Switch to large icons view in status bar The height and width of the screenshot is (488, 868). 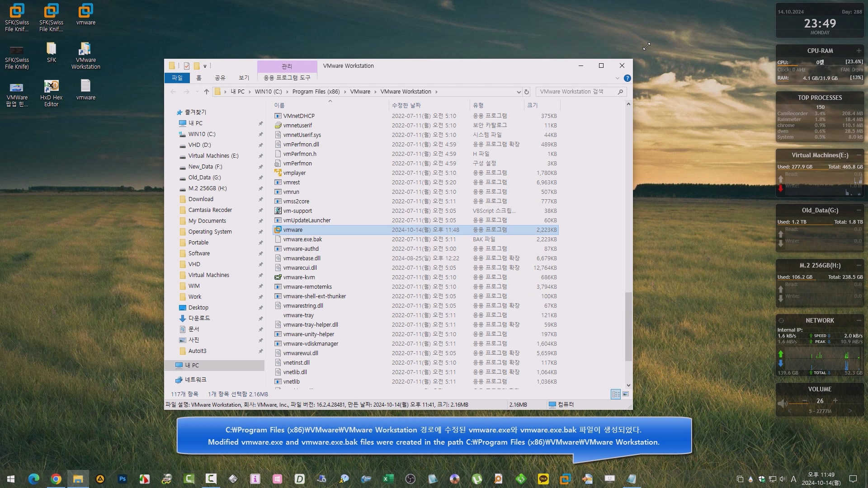(626, 394)
